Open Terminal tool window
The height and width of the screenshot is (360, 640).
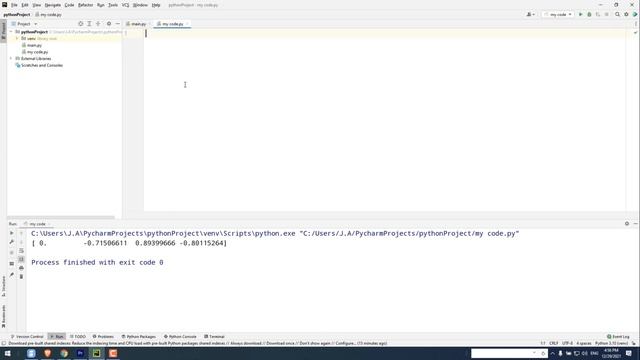214,336
